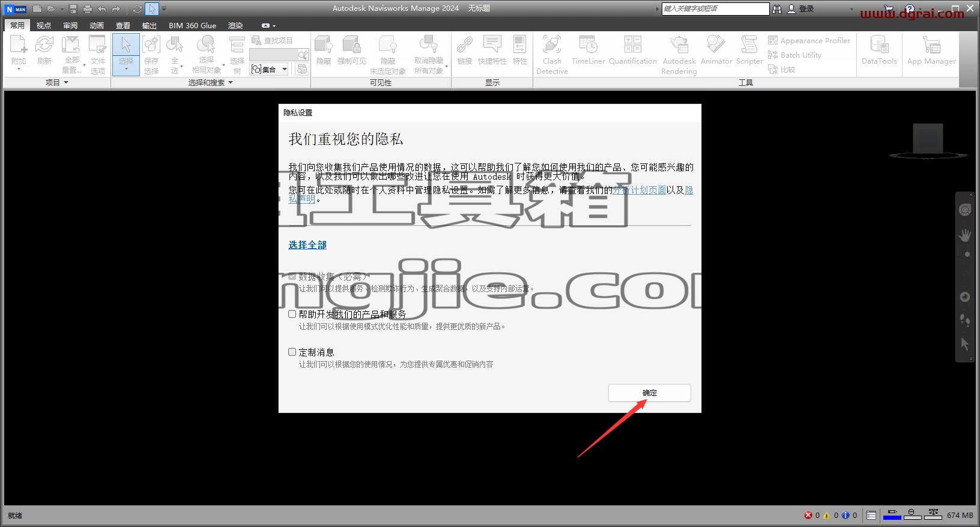Open the Autodesk Rendering panel
Screen dimensions: 980x527
point(679,54)
